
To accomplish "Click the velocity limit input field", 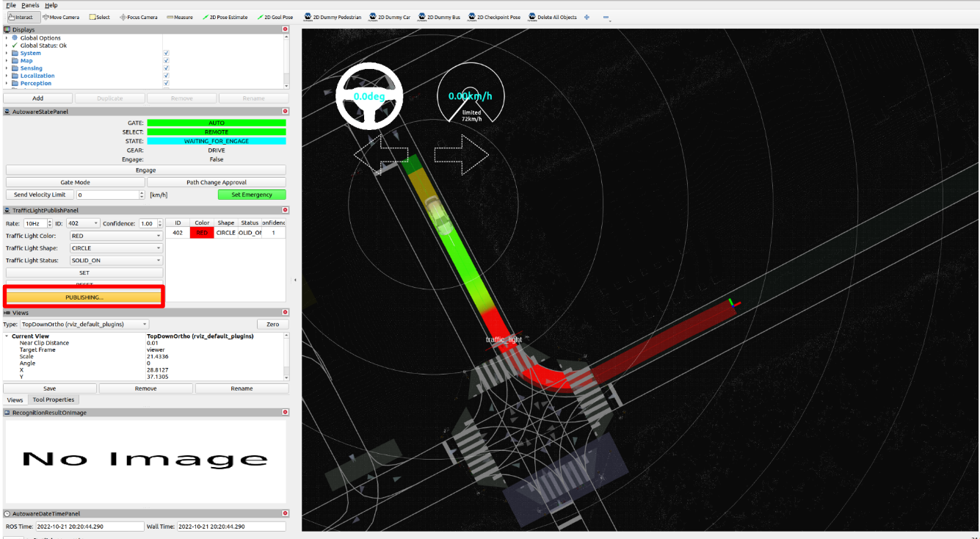I will click(109, 195).
